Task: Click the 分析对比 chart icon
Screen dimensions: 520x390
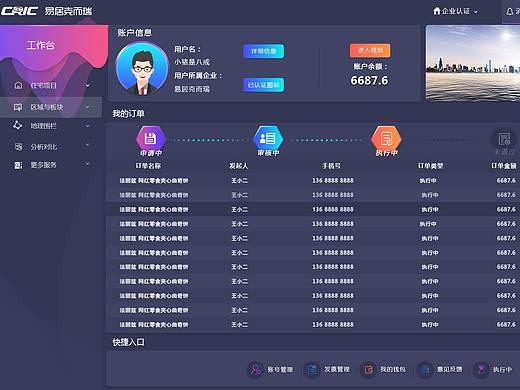Action: point(18,146)
